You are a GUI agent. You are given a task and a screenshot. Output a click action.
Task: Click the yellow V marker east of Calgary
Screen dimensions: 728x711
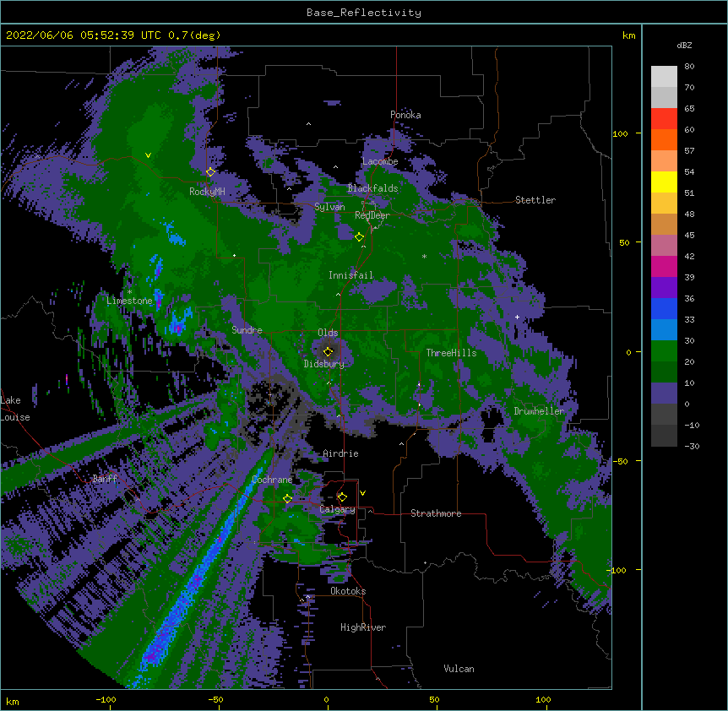(362, 493)
